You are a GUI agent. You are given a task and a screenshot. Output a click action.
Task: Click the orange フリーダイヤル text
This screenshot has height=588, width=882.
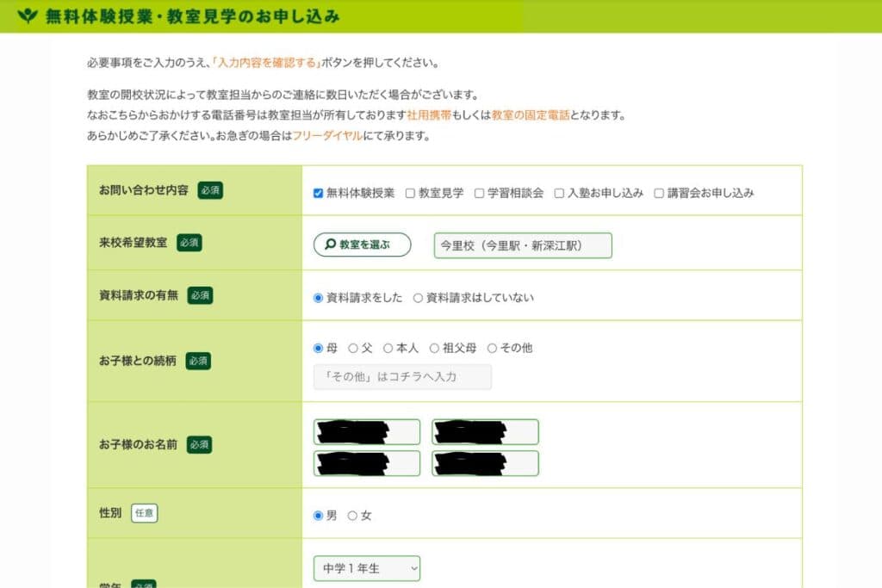(327, 135)
